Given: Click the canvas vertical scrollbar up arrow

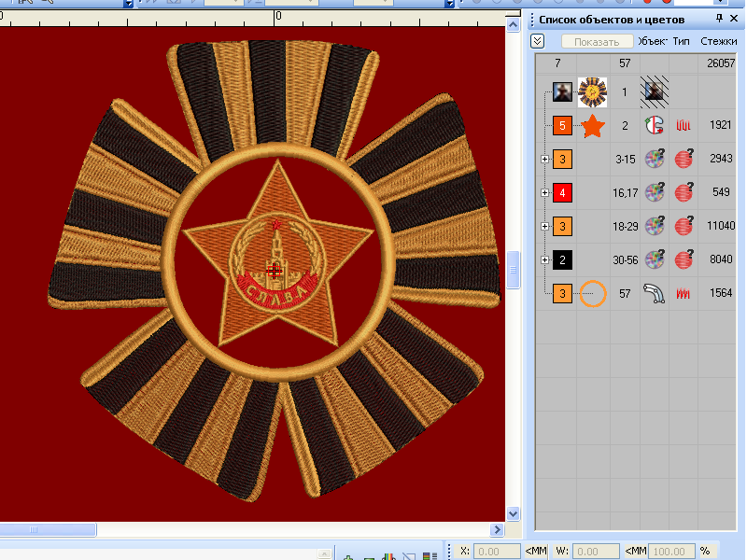Looking at the screenshot, I should click(x=513, y=24).
